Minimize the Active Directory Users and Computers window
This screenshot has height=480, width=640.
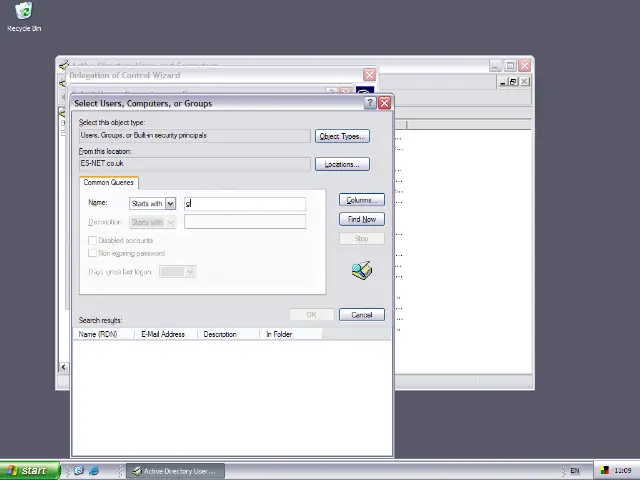[x=496, y=65]
